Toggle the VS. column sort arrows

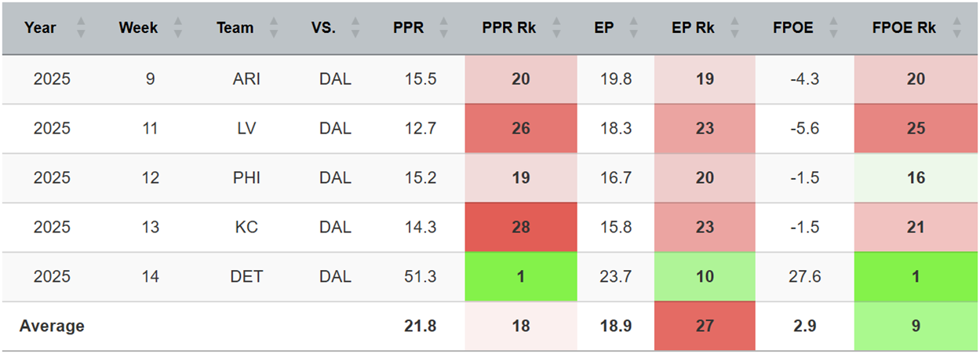[355, 28]
